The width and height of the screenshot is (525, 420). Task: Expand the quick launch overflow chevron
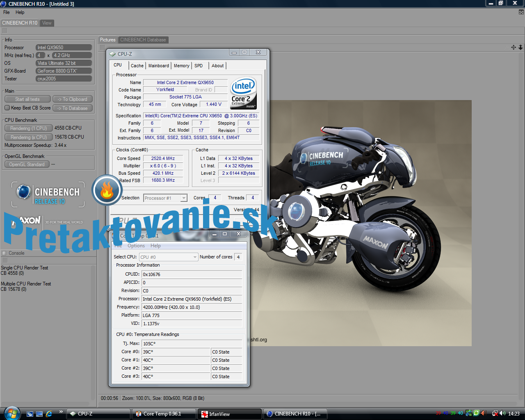click(61, 412)
